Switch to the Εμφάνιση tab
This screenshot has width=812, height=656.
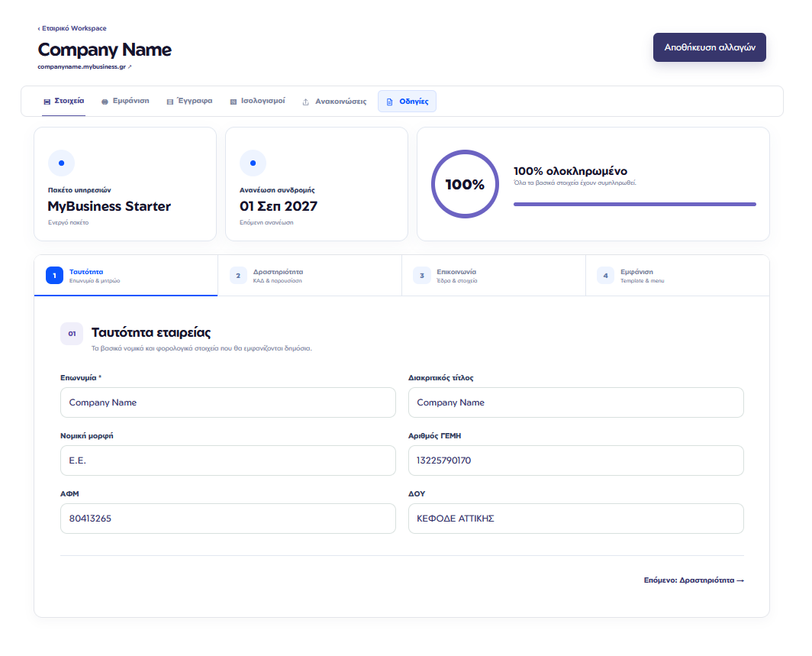click(125, 101)
